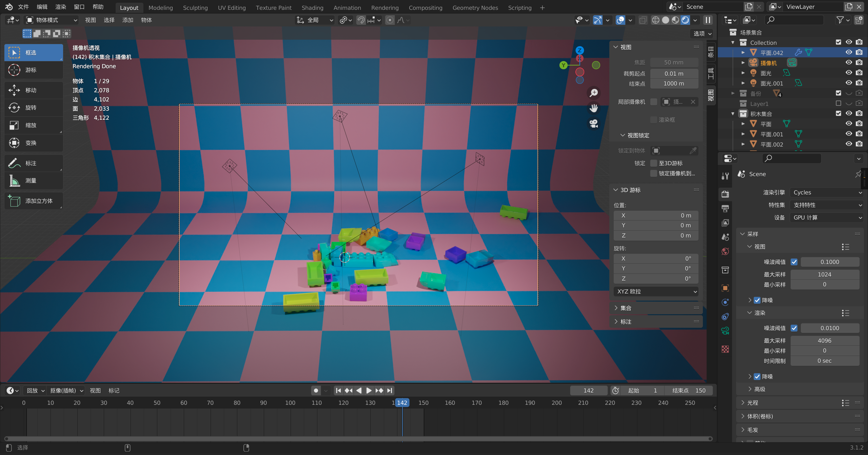Pause the viewport render preview
The height and width of the screenshot is (455, 868).
[708, 20]
